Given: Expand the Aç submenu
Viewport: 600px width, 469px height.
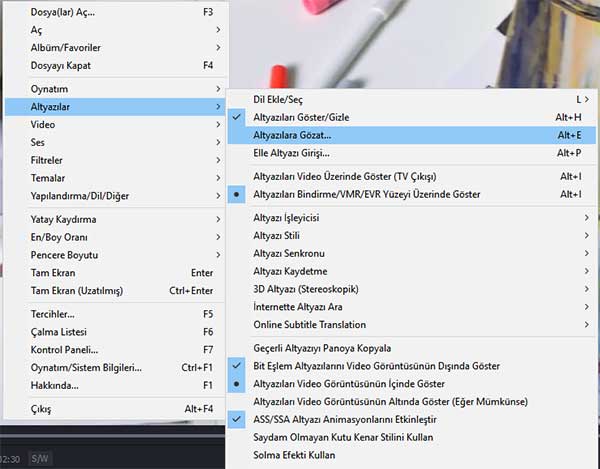Looking at the screenshot, I should (x=115, y=30).
